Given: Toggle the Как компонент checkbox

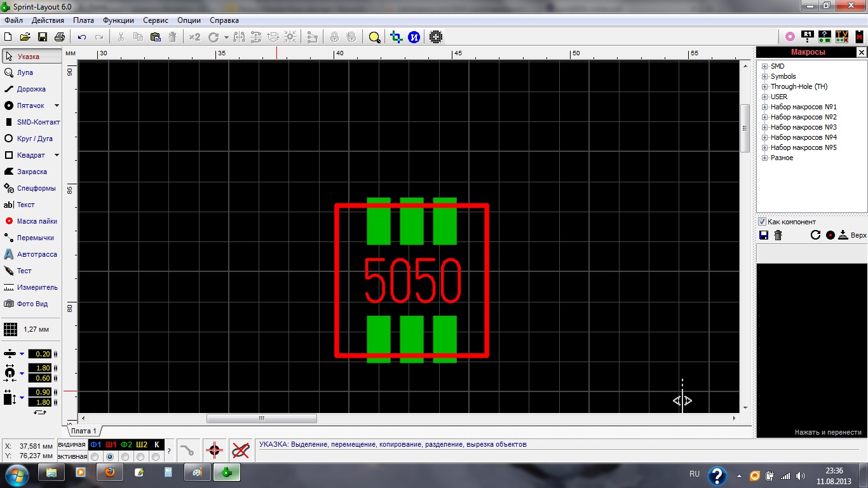Looking at the screenshot, I should click(763, 222).
